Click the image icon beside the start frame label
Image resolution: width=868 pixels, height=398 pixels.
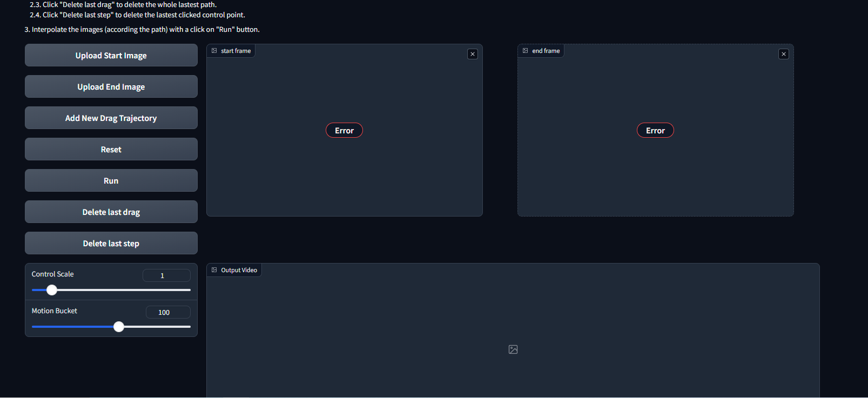214,51
